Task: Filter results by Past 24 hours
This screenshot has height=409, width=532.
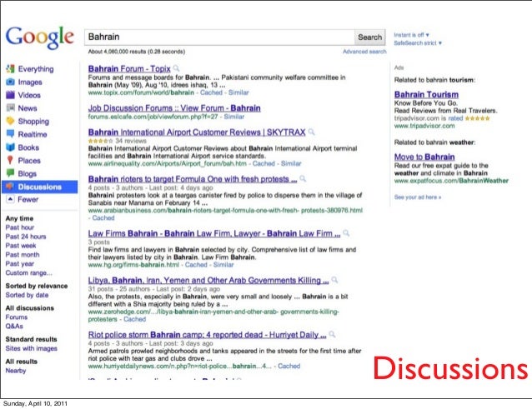Action: click(x=26, y=237)
